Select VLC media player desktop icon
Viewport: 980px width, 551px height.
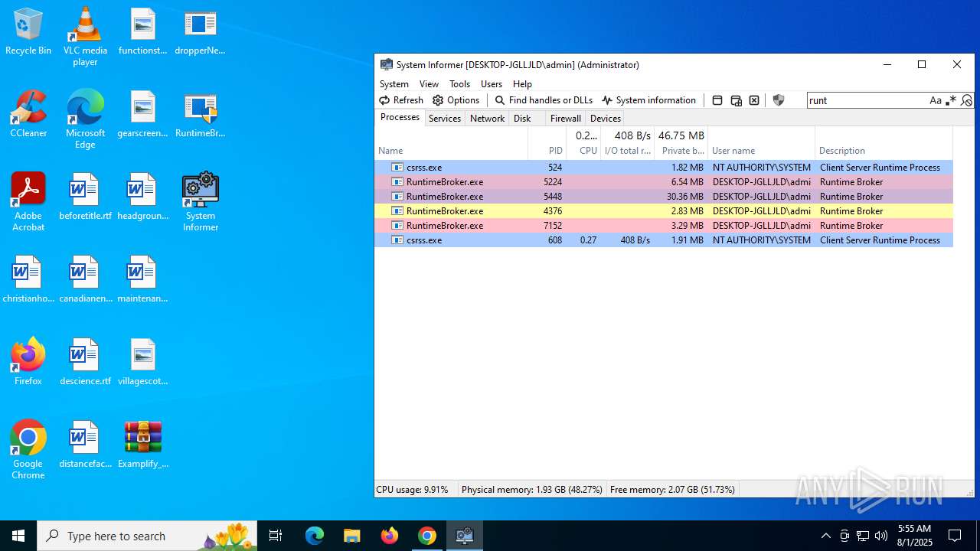tap(85, 37)
